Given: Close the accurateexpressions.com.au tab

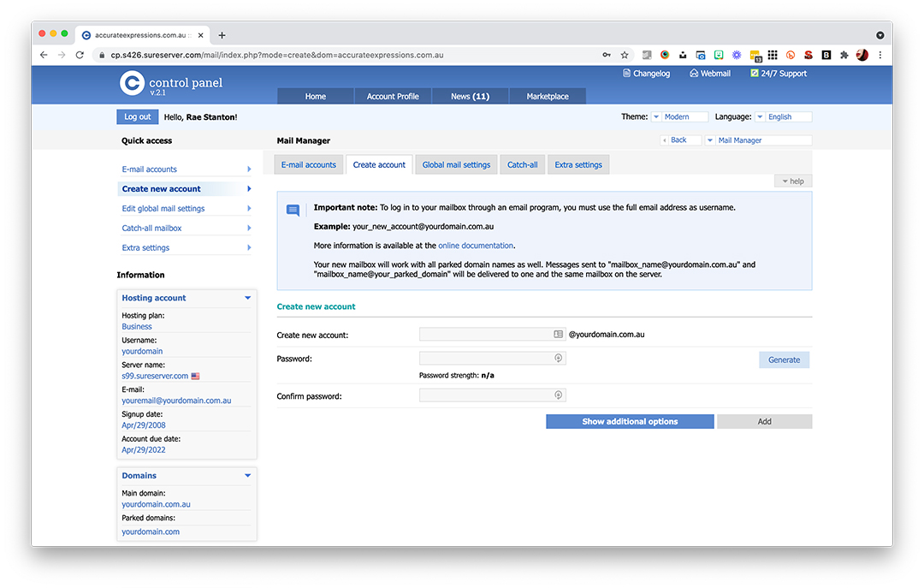Looking at the screenshot, I should coord(200,35).
